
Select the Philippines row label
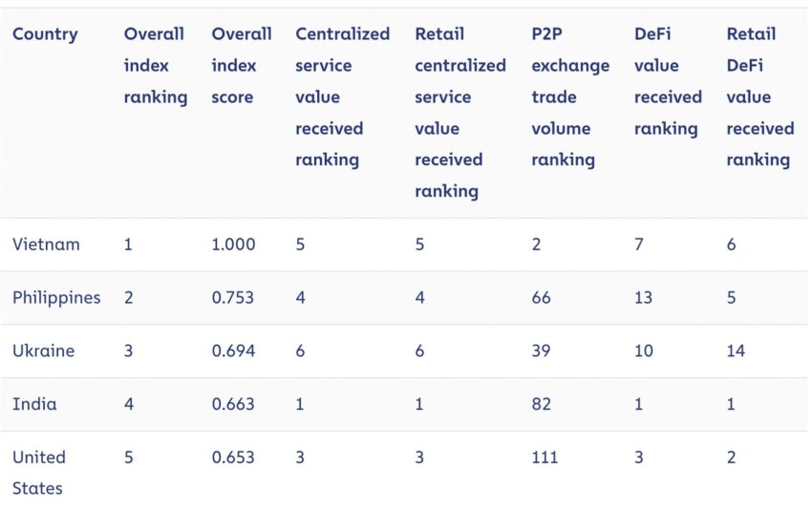click(x=56, y=298)
